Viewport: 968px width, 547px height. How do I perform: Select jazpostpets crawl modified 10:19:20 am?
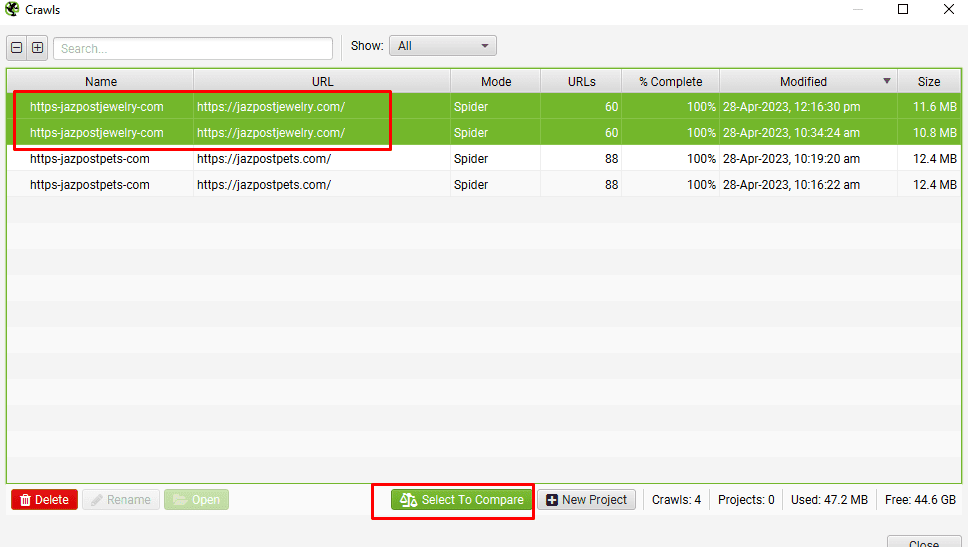(x=484, y=158)
